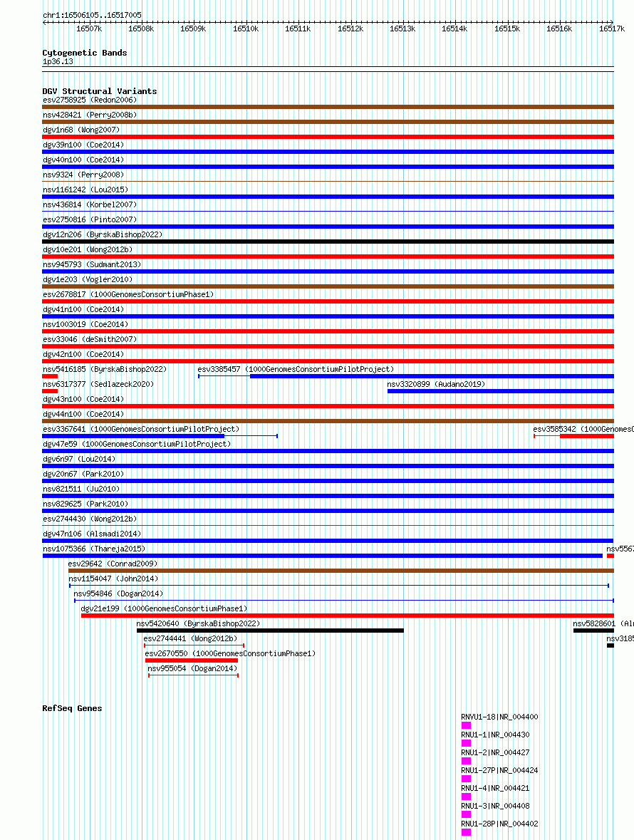Open the dgv1n68 (Wong2007) variant label
This screenshot has height=840, width=634.
click(81, 130)
